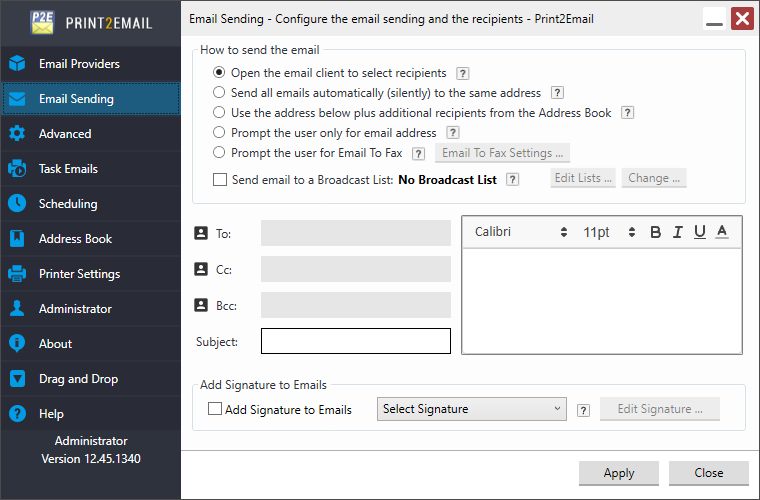Click the Bcc address book contact icon
Screen dimensions: 760x500
coord(200,305)
